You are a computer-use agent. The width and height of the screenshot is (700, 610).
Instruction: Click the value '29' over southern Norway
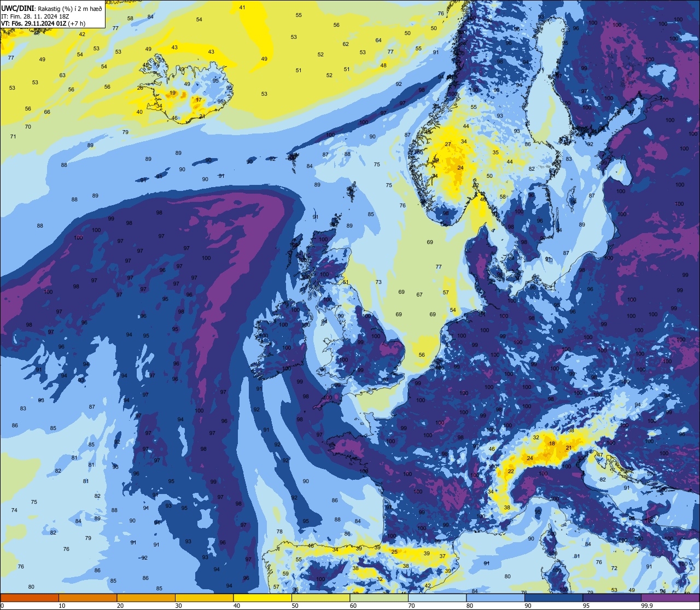436,160
